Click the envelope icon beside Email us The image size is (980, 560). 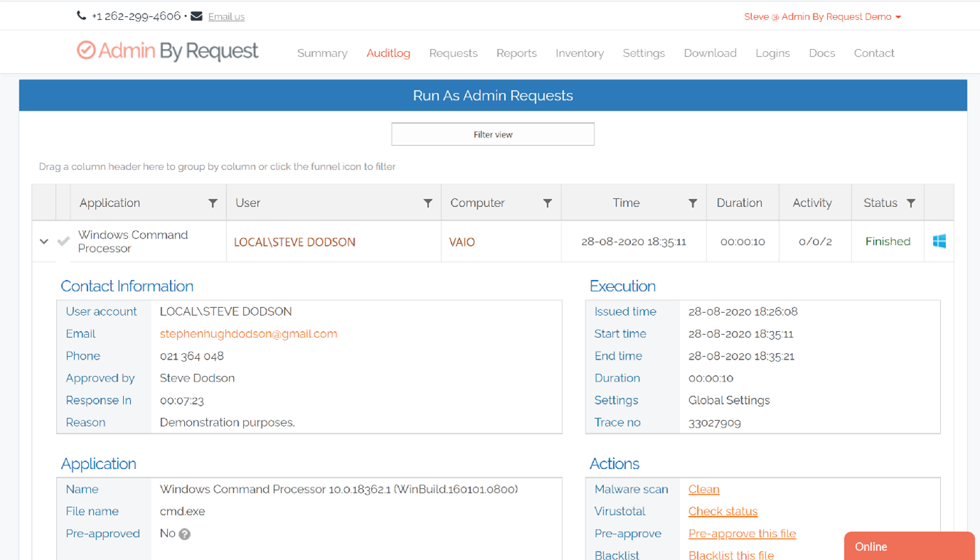[x=197, y=16]
